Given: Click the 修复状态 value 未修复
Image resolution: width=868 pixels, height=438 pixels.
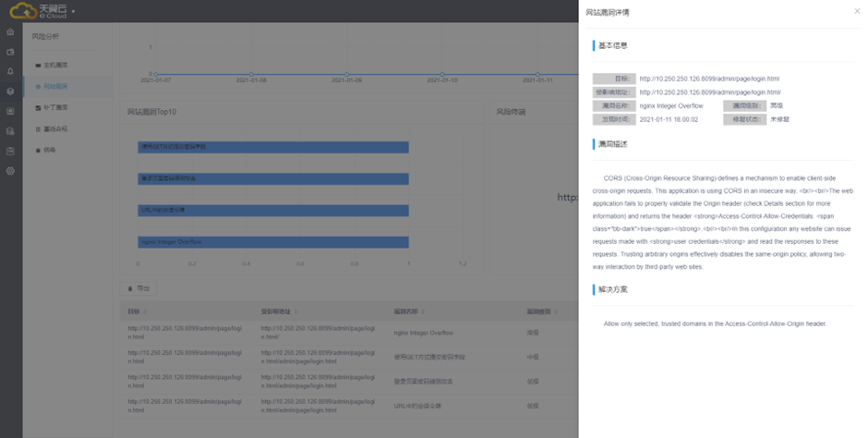Looking at the screenshot, I should coord(779,119).
